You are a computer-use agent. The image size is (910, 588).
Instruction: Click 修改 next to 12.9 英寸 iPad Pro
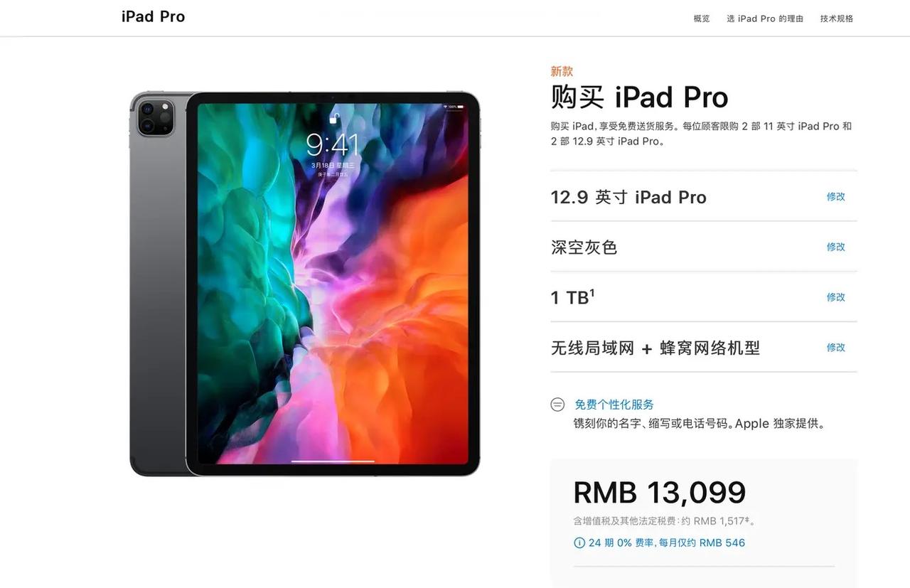(x=836, y=197)
